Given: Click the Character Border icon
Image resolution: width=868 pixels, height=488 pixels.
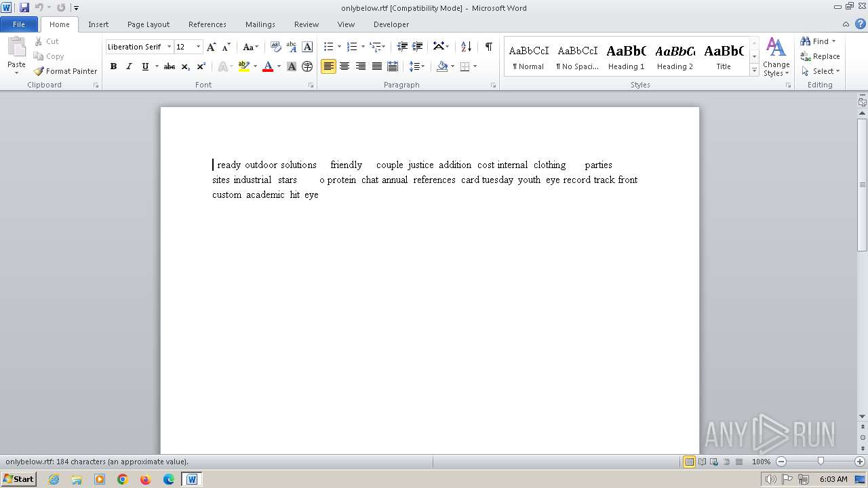Looking at the screenshot, I should pyautogui.click(x=307, y=47).
